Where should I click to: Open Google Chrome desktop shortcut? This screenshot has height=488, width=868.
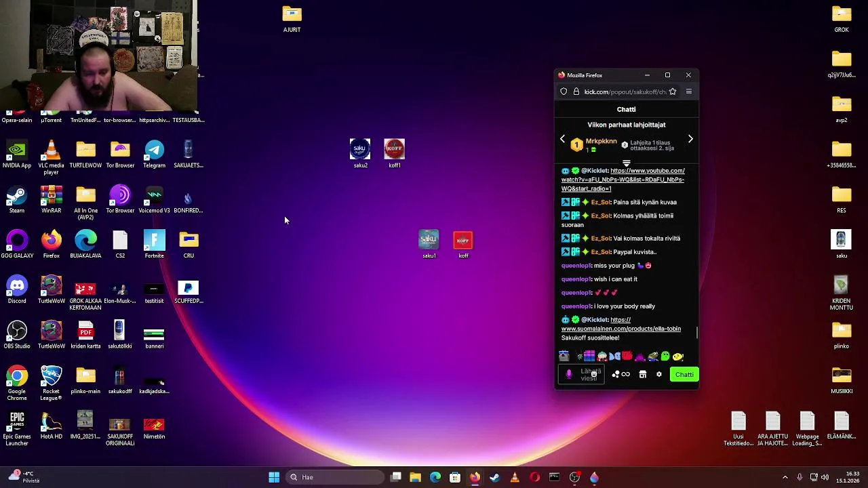[17, 383]
